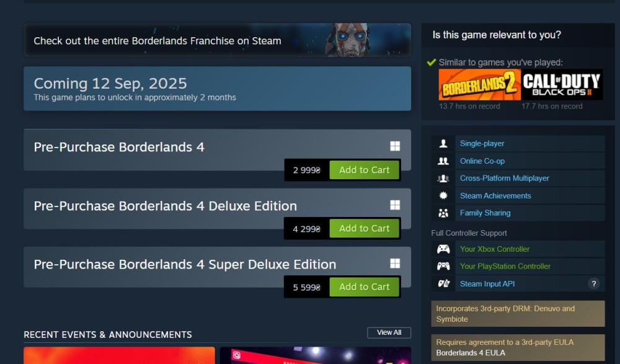The width and height of the screenshot is (620, 364).
Task: Click the Cross-Platform Multiplayer icon
Action: click(x=443, y=179)
